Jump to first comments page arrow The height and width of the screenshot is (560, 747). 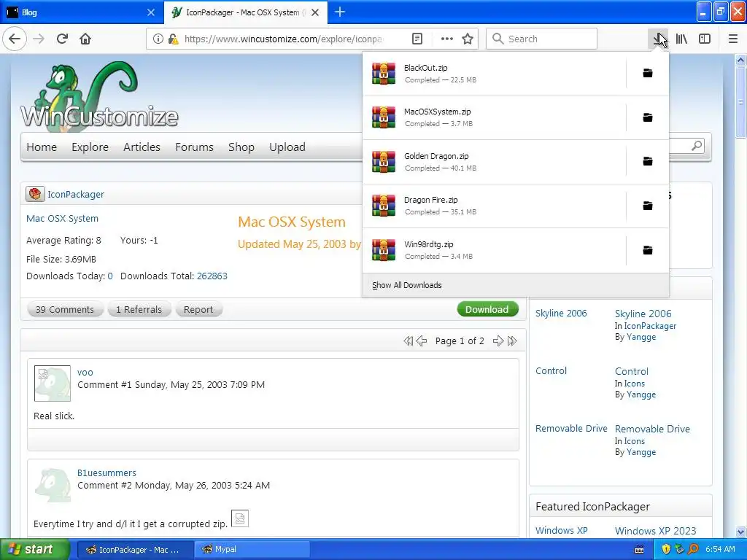409,341
